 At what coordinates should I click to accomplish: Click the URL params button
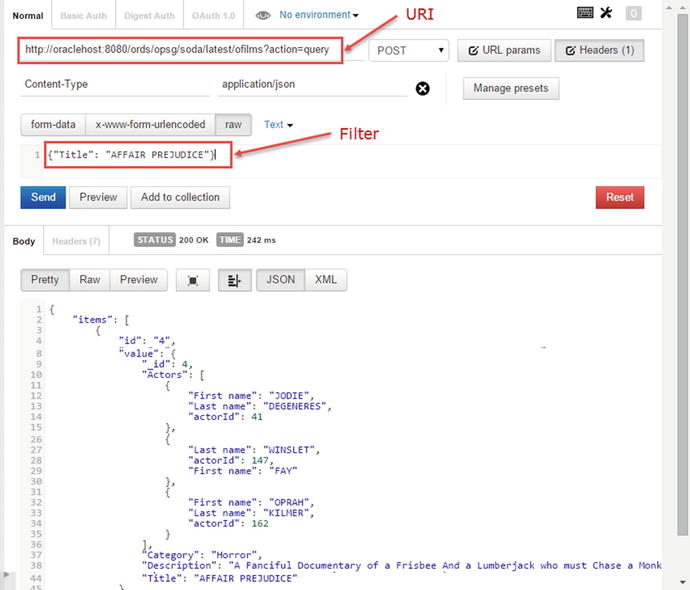tap(504, 50)
